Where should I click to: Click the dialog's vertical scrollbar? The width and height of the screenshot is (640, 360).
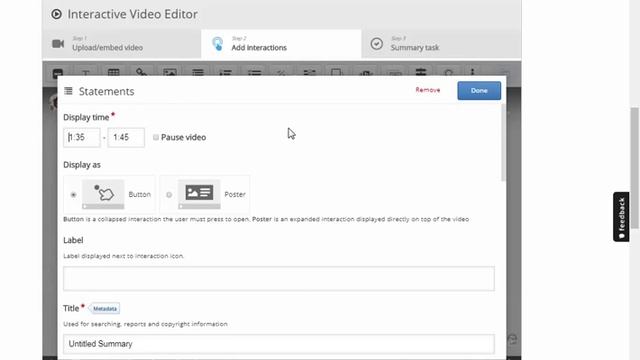click(x=503, y=143)
